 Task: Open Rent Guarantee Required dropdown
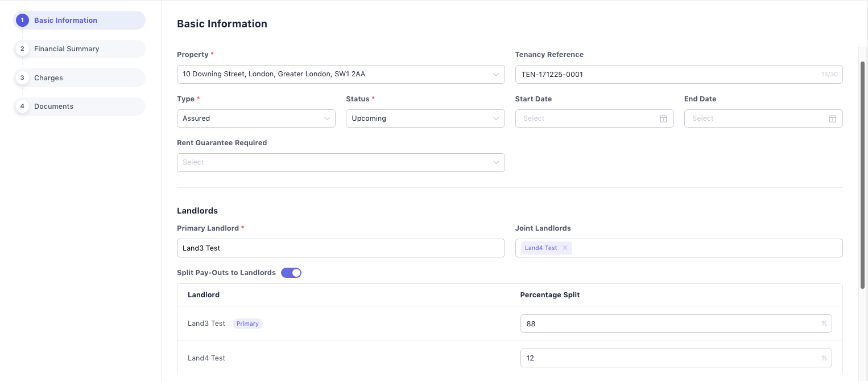click(340, 162)
